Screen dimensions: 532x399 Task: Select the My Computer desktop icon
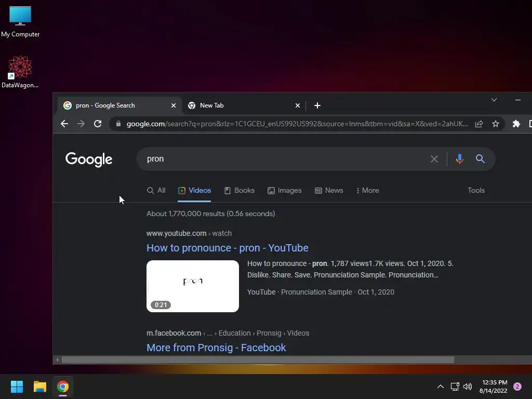(x=20, y=22)
